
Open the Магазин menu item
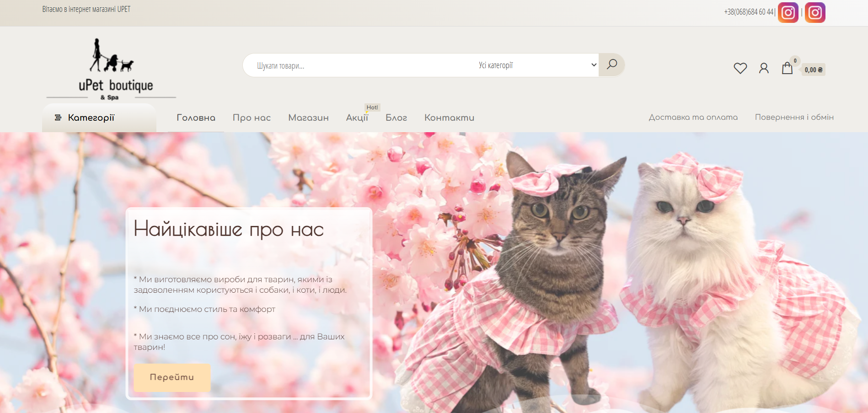click(308, 118)
